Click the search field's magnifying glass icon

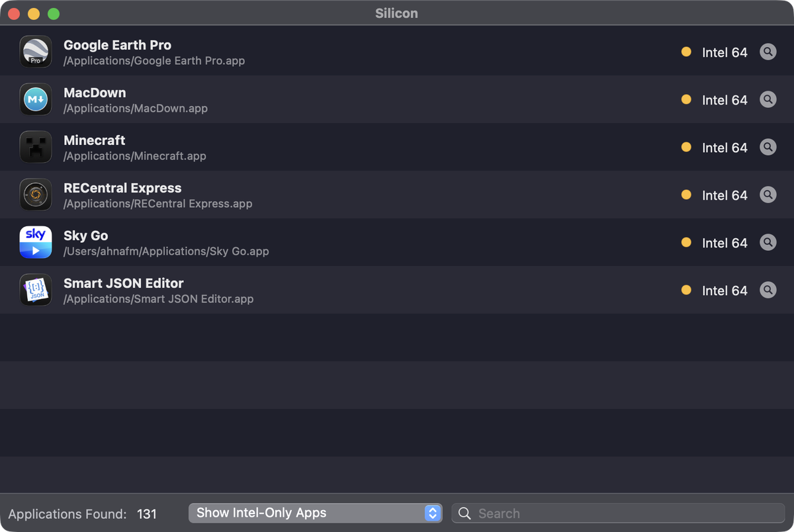(x=464, y=513)
